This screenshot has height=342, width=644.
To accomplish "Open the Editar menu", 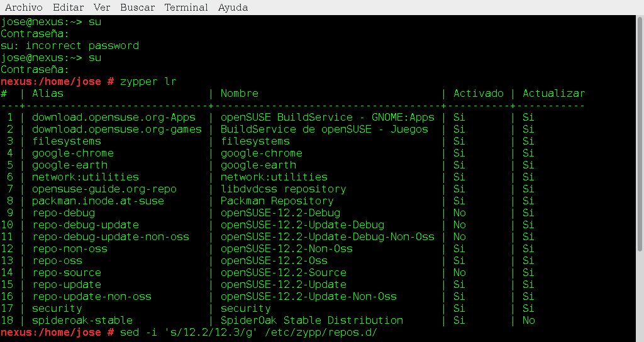I will 68,8.
